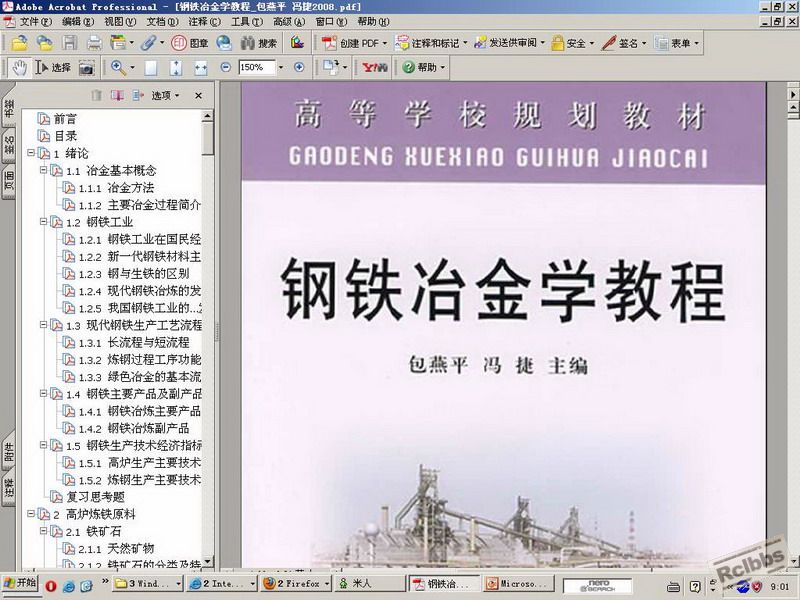Click the 开始 Start button

pos(20,583)
